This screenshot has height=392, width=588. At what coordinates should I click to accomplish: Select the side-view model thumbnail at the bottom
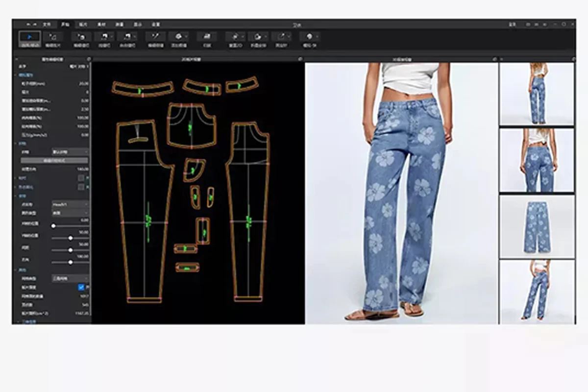(537, 291)
